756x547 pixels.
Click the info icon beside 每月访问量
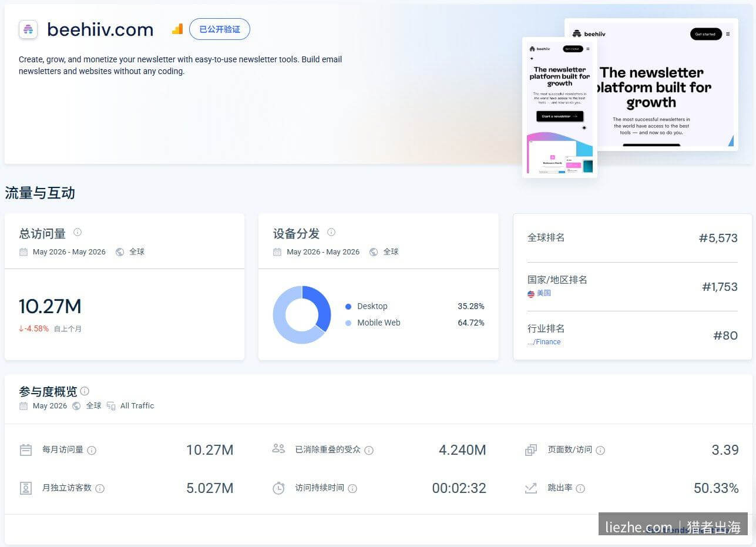tap(92, 451)
